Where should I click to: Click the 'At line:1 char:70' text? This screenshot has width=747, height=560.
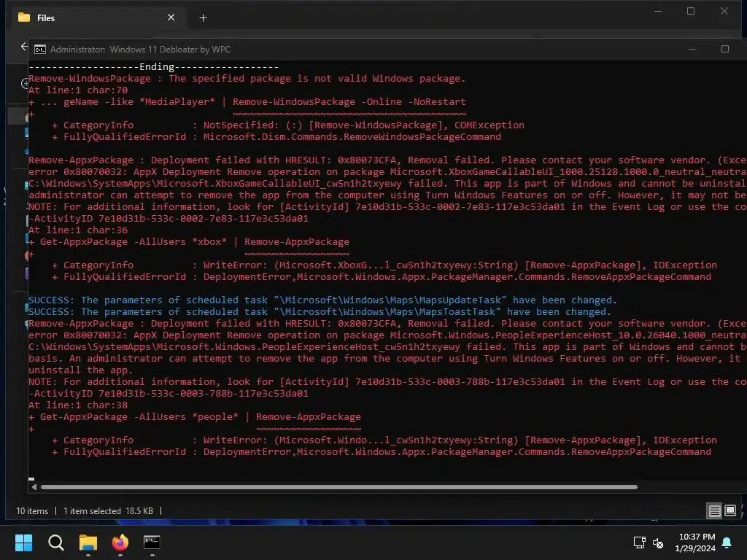pos(78,90)
